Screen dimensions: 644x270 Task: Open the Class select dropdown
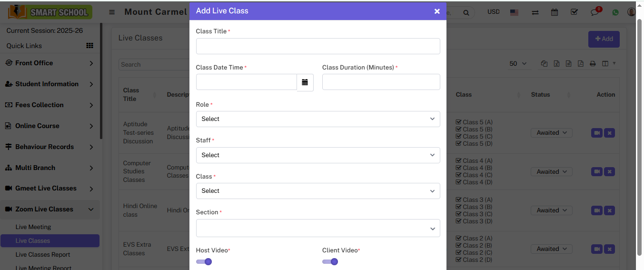click(x=318, y=191)
